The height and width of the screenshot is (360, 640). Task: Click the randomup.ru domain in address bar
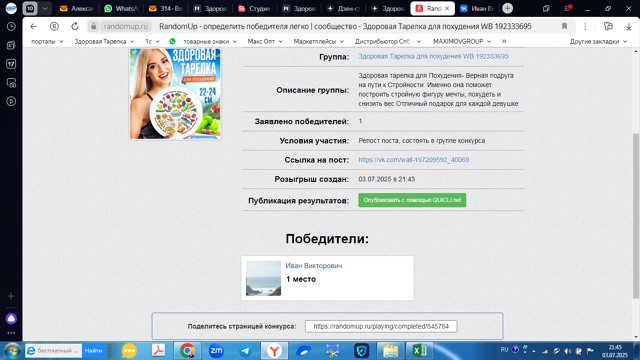(125, 27)
